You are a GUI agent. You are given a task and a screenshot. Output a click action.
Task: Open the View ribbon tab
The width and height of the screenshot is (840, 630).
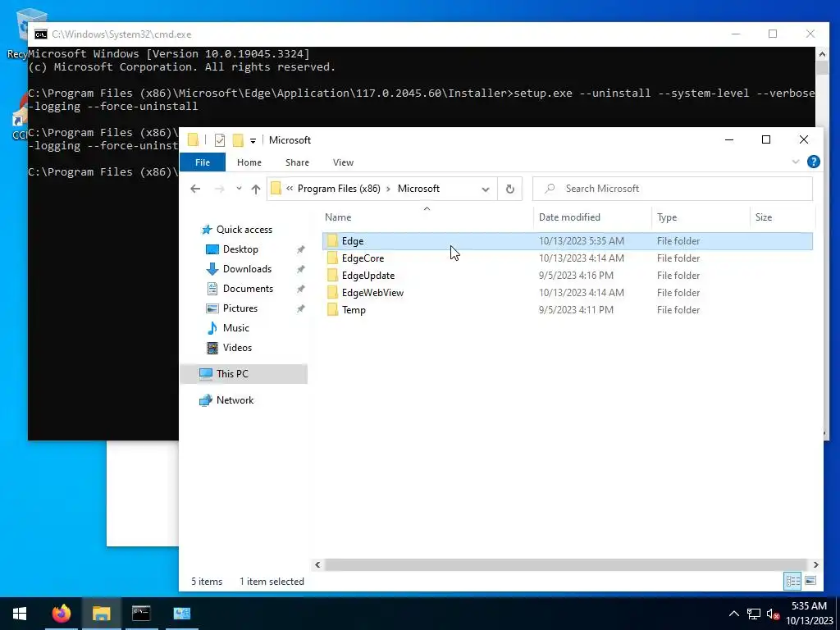[343, 162]
